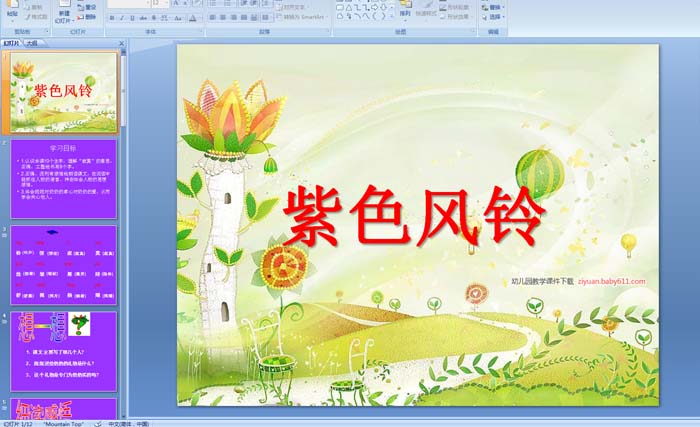700x427 pixels.
Task: Click the Replace button in editing group
Action: [493, 8]
